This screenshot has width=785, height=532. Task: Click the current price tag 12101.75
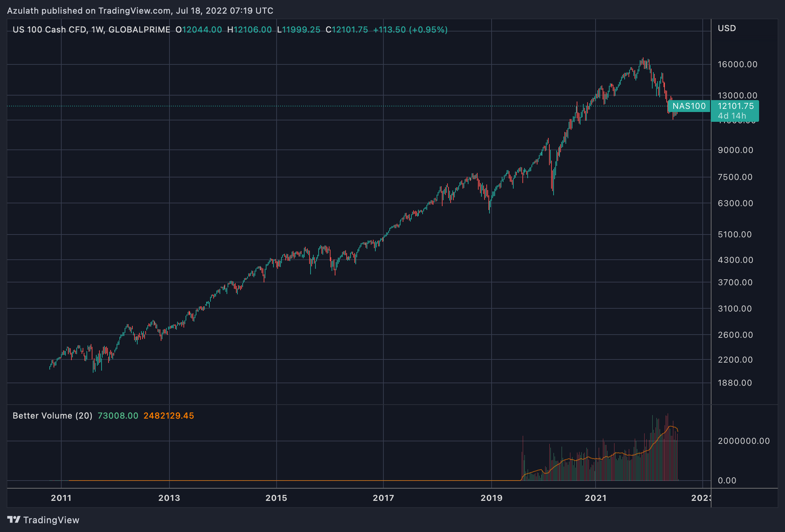[735, 106]
